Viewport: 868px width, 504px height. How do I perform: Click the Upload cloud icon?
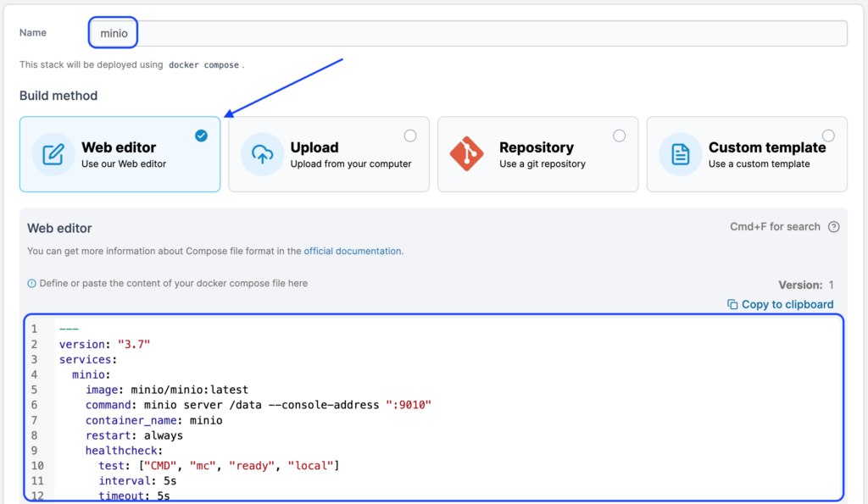point(262,154)
